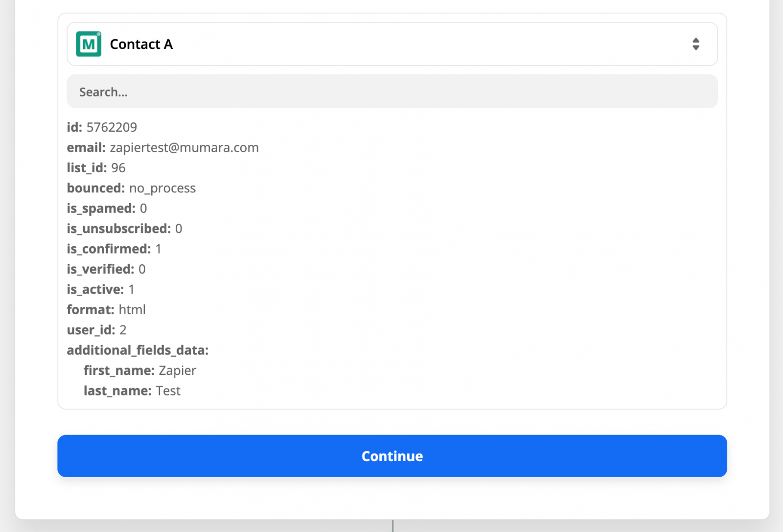This screenshot has height=532, width=783.
Task: Choose the bounced no_process field
Action: tap(131, 188)
